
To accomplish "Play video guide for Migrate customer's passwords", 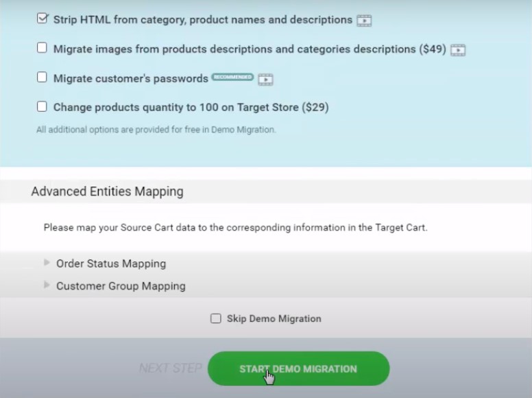I will [x=265, y=80].
